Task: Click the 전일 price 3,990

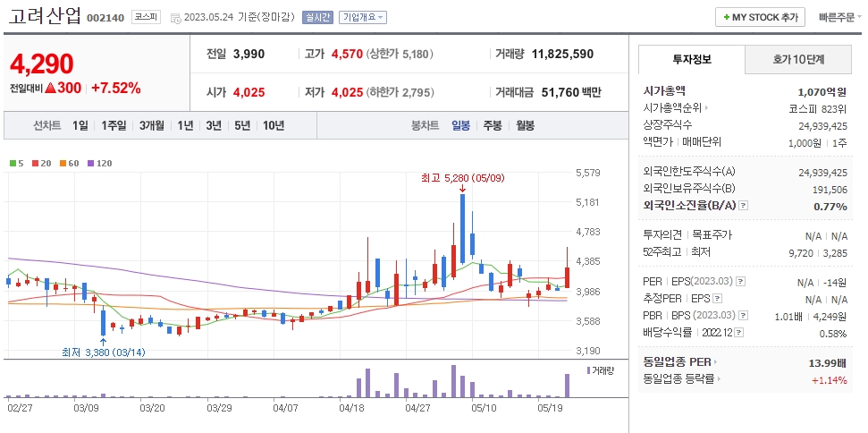Action: tap(249, 55)
